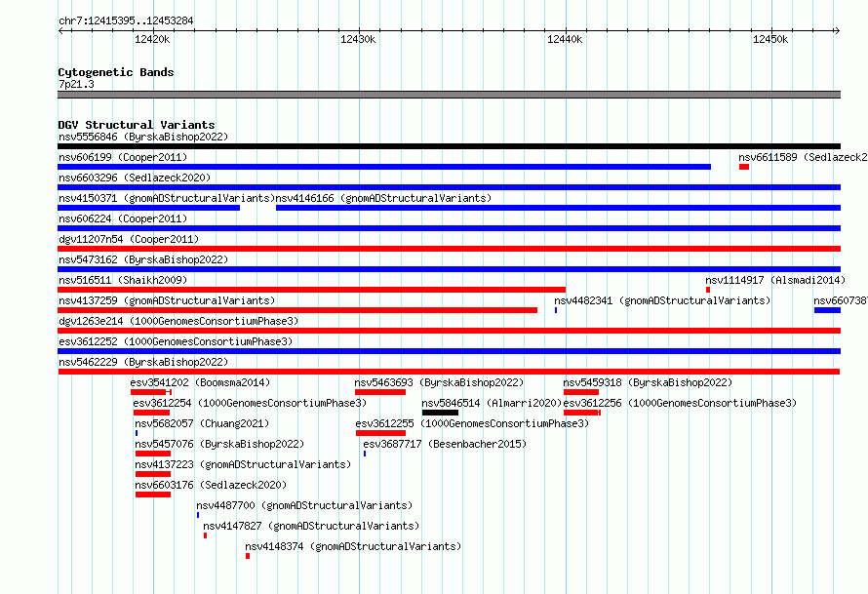This screenshot has width=868, height=594.
Task: Select the nsv516511 (Shaikh2009) label
Action: (123, 280)
